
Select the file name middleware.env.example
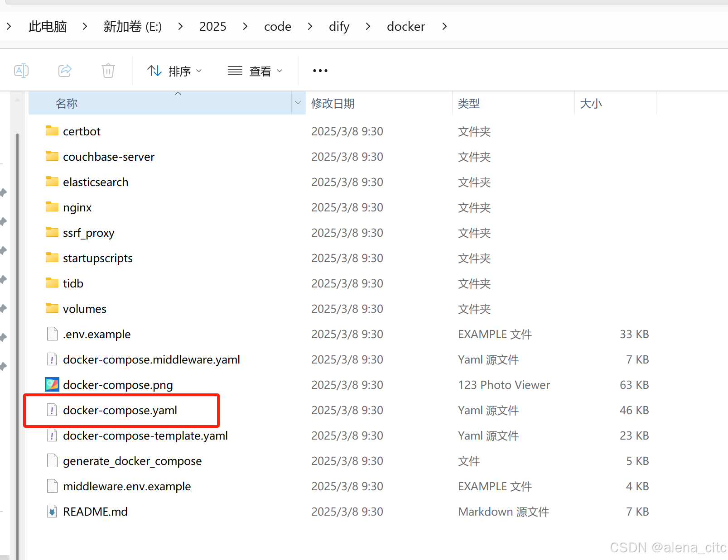(x=127, y=486)
